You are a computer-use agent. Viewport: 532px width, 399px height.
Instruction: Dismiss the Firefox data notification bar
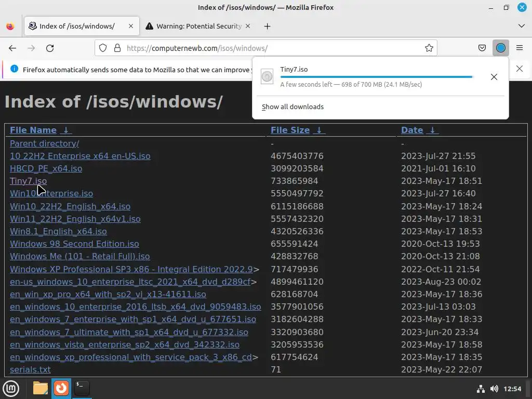tap(520, 69)
